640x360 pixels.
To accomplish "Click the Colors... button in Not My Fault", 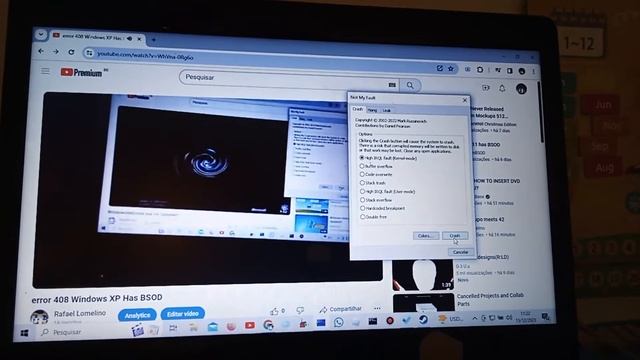I will [x=425, y=236].
